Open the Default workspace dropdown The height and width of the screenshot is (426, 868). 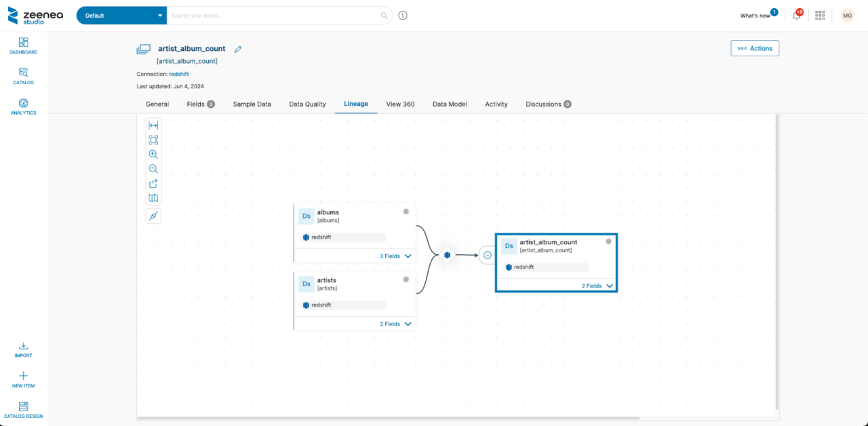[121, 15]
